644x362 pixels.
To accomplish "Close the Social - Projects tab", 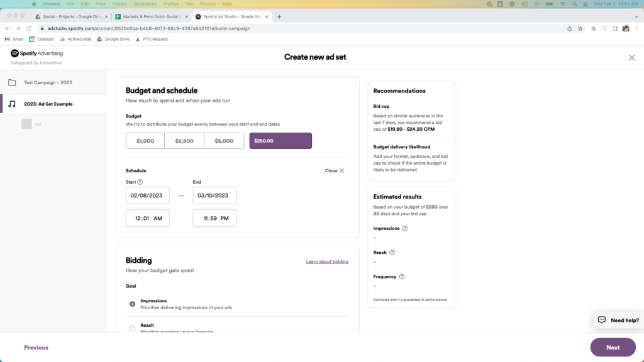I will [106, 17].
